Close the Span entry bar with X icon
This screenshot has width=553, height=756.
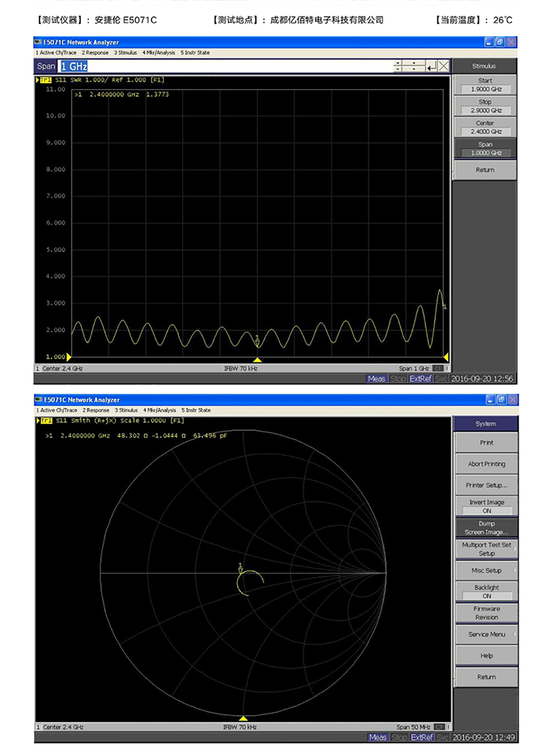[x=444, y=66]
